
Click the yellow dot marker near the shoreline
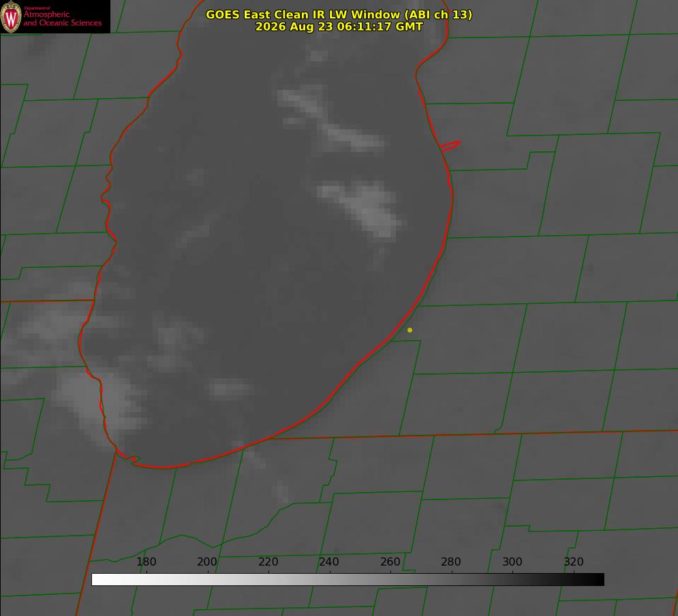click(x=410, y=330)
